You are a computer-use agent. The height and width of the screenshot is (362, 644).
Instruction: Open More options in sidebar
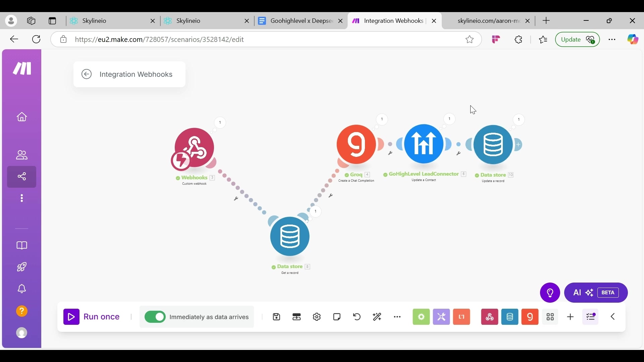click(x=22, y=199)
